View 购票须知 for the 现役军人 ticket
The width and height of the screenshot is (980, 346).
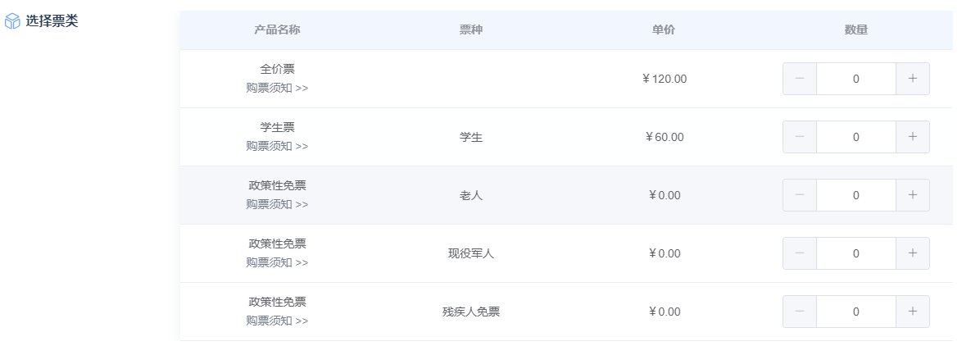pos(277,262)
